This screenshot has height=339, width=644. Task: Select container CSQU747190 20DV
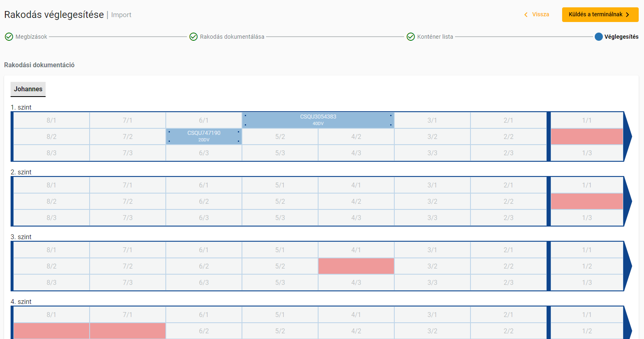coord(204,136)
